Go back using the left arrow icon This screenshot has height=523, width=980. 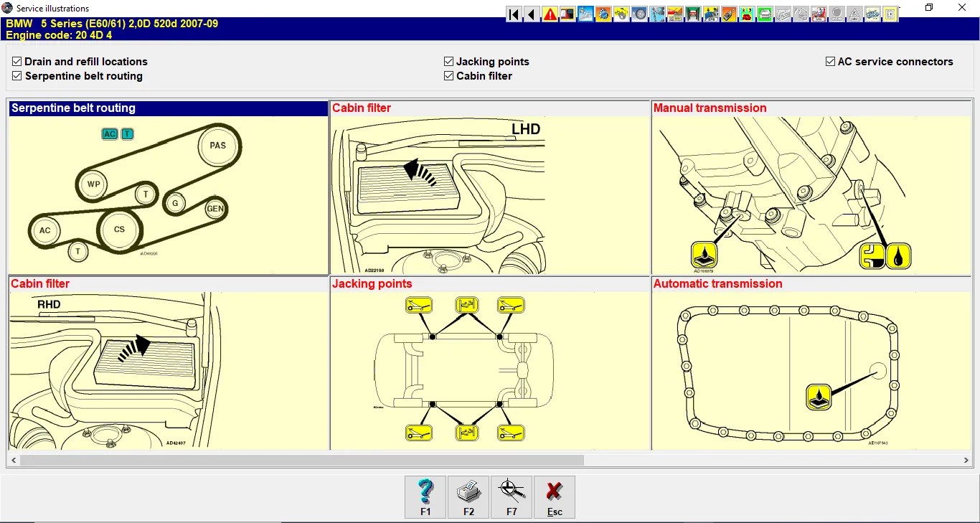coord(532,14)
